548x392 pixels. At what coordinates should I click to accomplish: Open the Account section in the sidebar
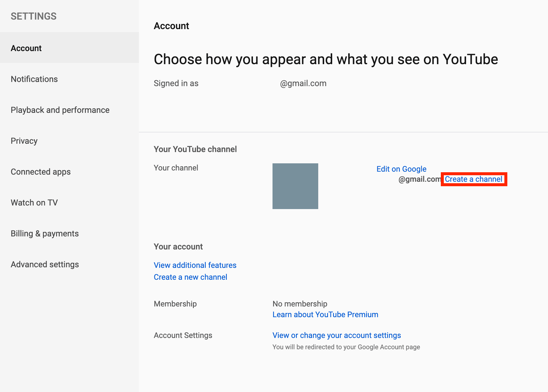(x=26, y=48)
